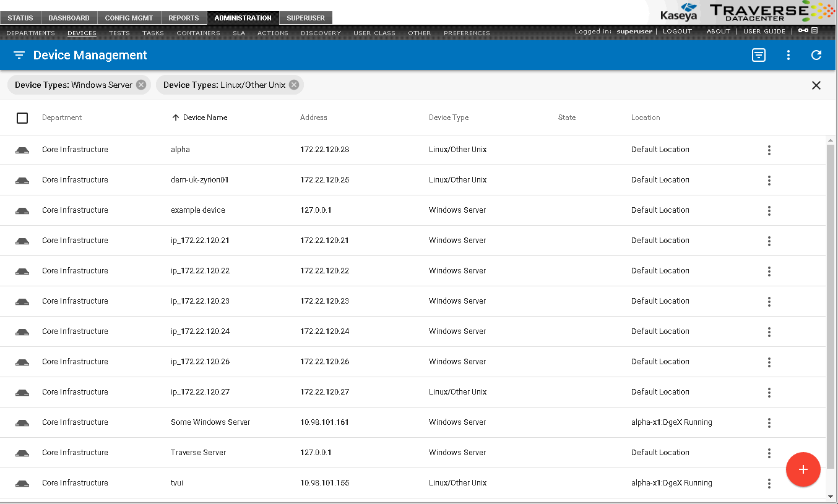Toggle the select all devices checkbox
Viewport: 838px width, 504px height.
pos(22,117)
